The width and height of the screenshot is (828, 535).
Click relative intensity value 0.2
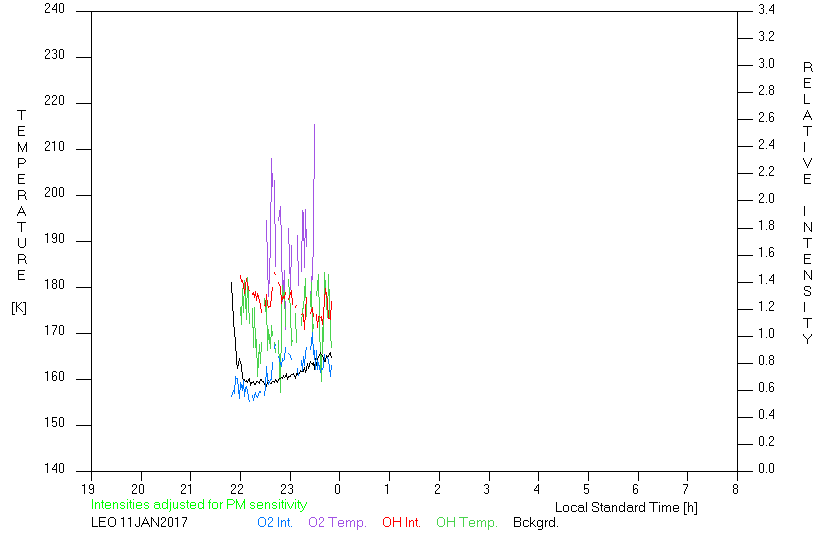pos(766,441)
